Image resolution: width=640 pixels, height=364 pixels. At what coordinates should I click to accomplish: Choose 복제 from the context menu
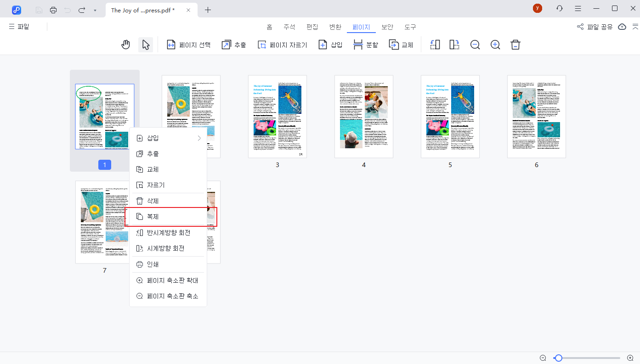click(x=153, y=217)
